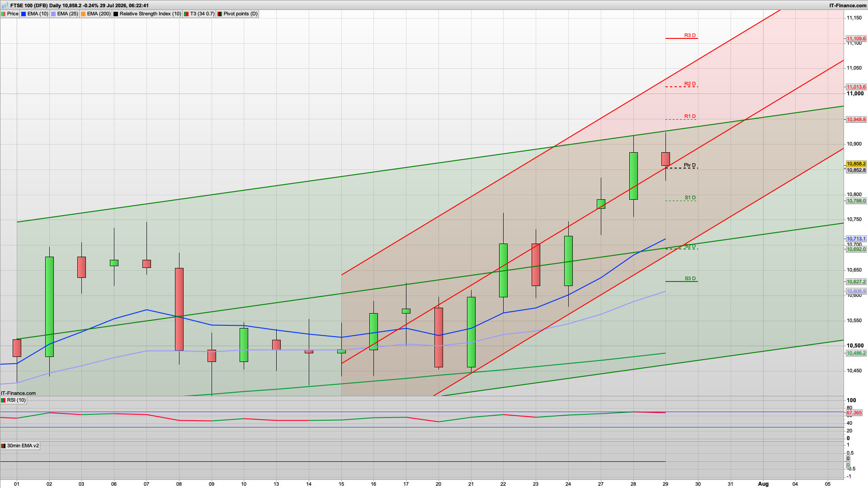Click date label 29 on the time axis

coord(665,484)
